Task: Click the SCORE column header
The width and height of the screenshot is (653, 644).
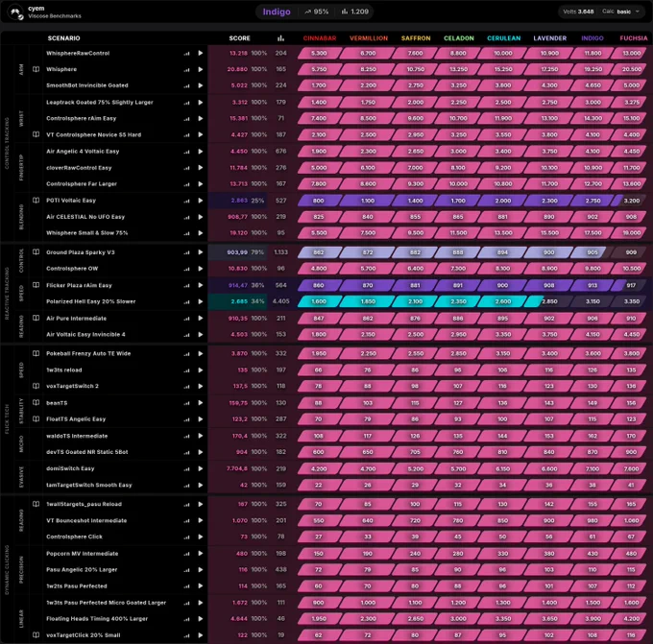Action: [x=239, y=38]
